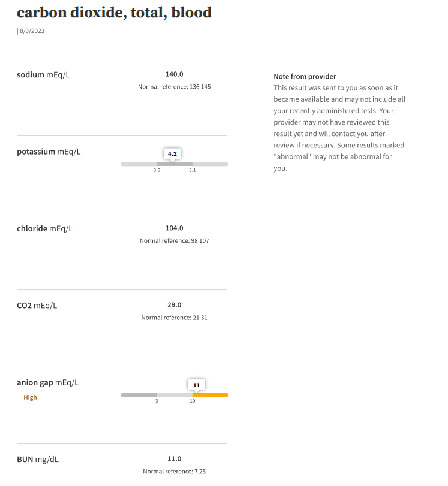Click the Note from provider heading
Image resolution: width=448 pixels, height=486 pixels.
pyautogui.click(x=305, y=77)
